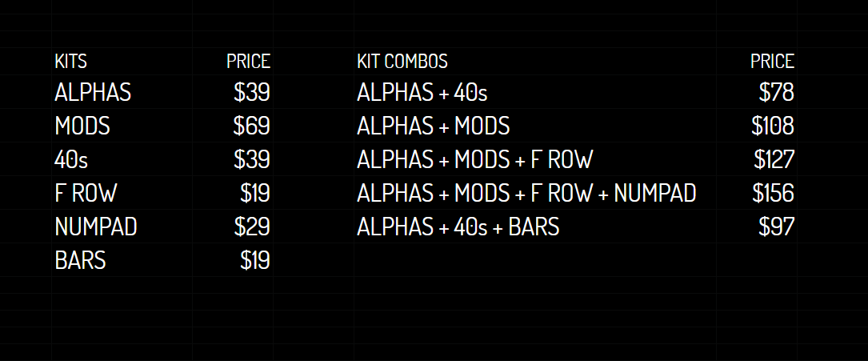Screen dimensions: 868x361
Task: Click the KITS header cell
Action: pyautogui.click(x=70, y=61)
